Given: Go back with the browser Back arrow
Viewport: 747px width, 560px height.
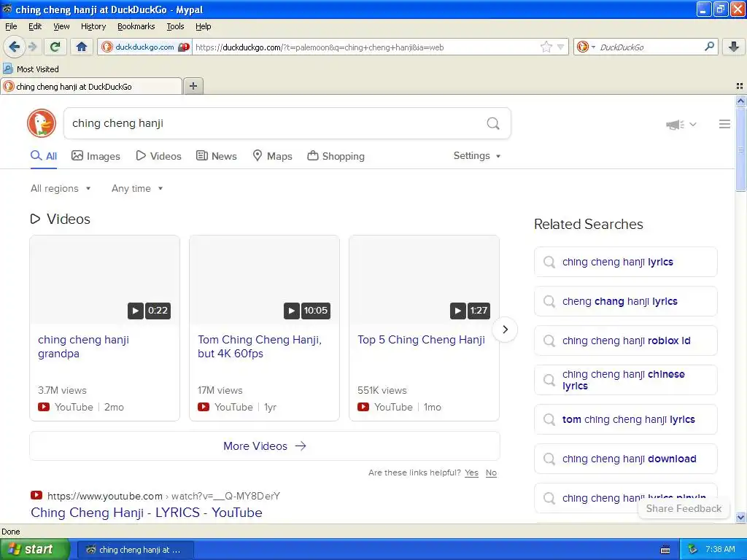Looking at the screenshot, I should (14, 47).
